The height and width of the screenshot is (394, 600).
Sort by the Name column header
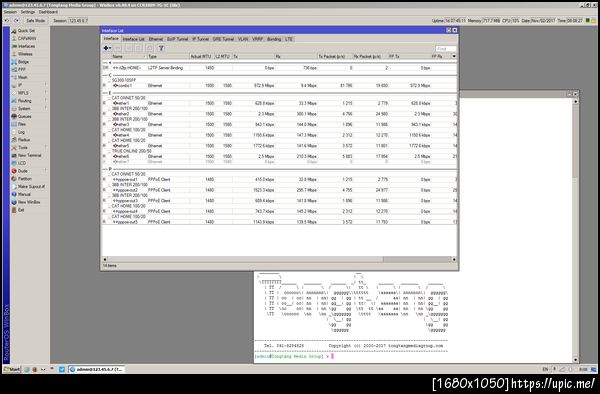[x=129, y=57]
